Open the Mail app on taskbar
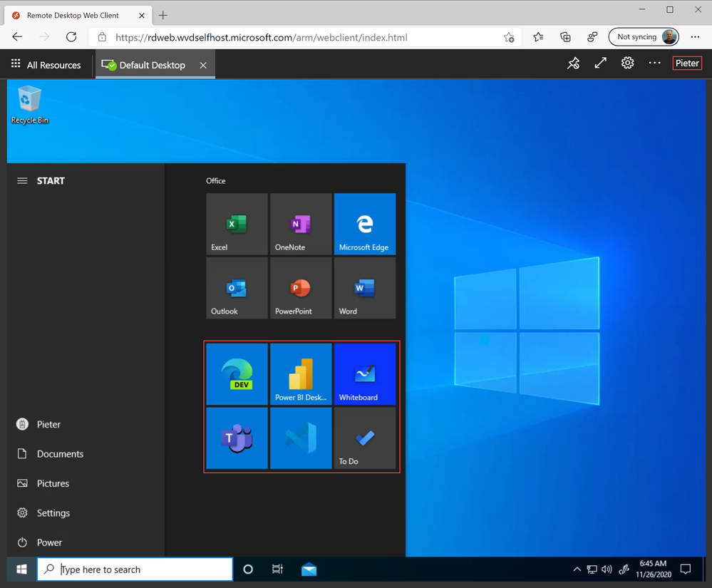Viewport: 712px width, 588px height. [x=309, y=569]
